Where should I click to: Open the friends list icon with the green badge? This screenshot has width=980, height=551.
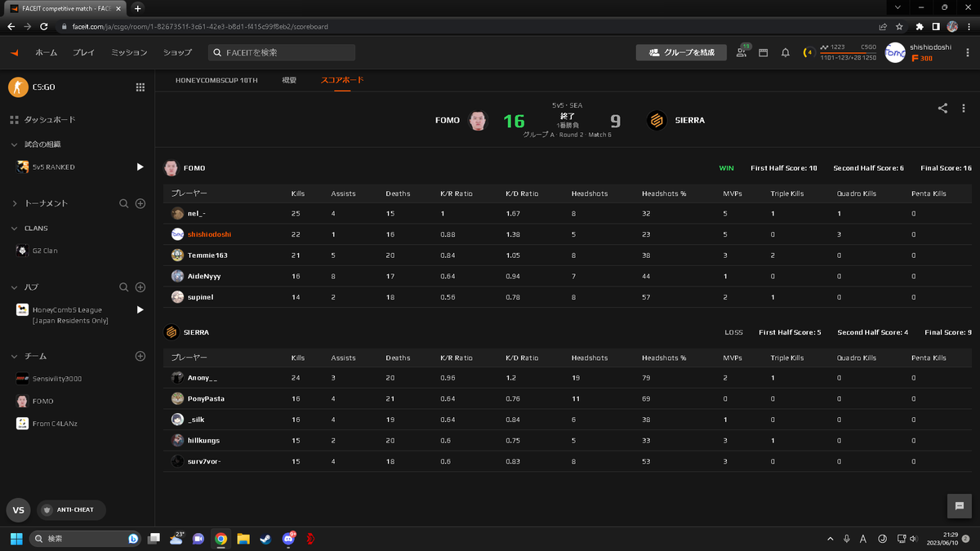[742, 52]
